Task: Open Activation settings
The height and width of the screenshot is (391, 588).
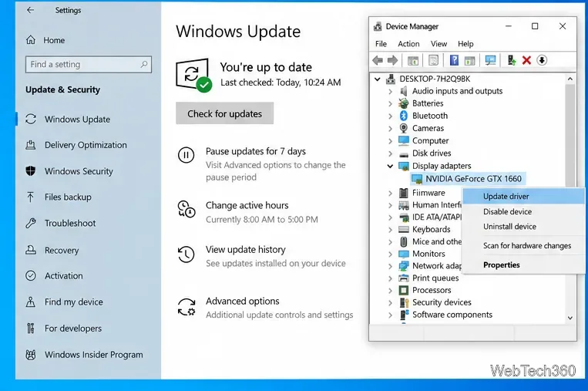Action: coord(54,276)
